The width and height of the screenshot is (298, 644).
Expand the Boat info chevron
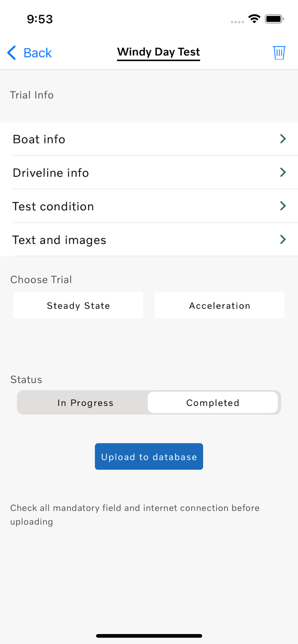point(283,139)
